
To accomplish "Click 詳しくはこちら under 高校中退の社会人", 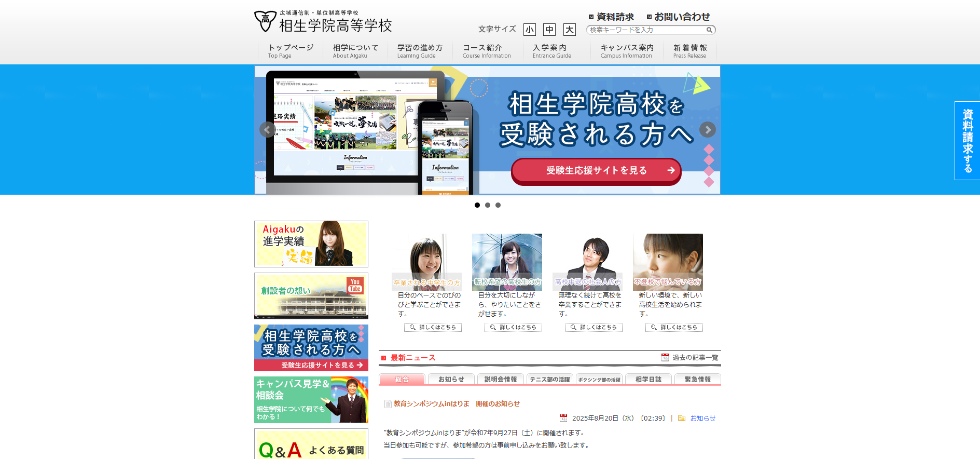I will (x=593, y=327).
